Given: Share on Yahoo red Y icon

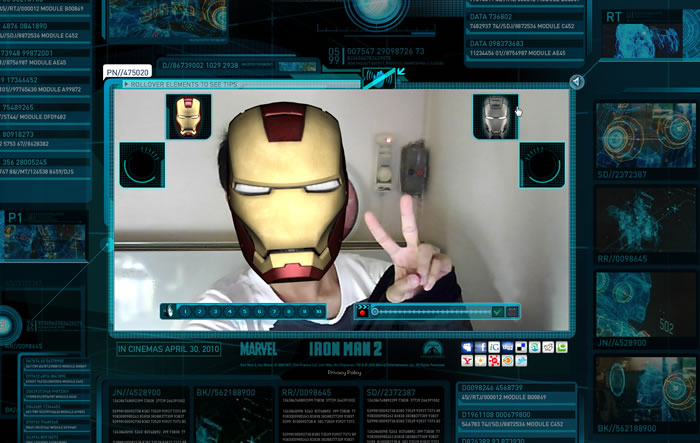Looking at the screenshot, I should (x=467, y=361).
